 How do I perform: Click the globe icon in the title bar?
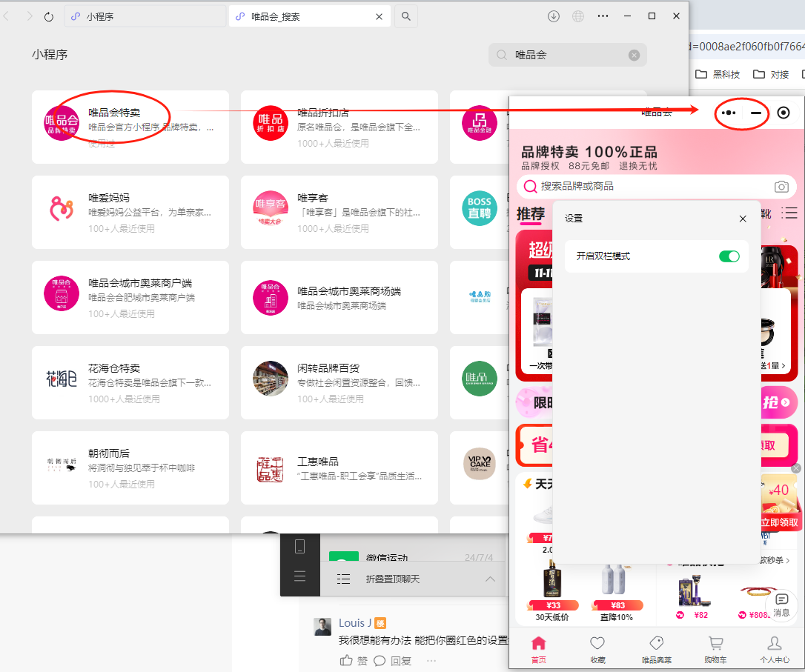(578, 16)
